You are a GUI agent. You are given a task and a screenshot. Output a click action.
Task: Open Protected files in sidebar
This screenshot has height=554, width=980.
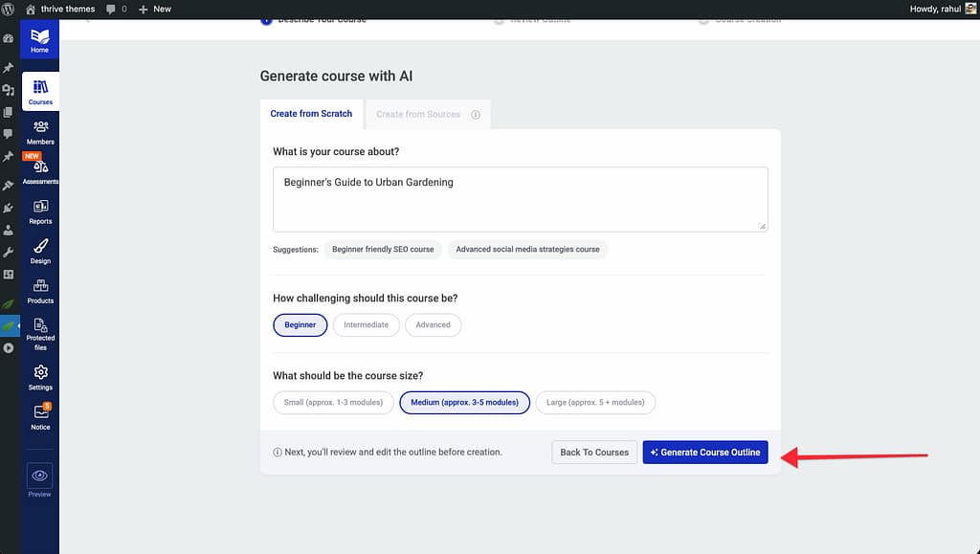pyautogui.click(x=40, y=334)
